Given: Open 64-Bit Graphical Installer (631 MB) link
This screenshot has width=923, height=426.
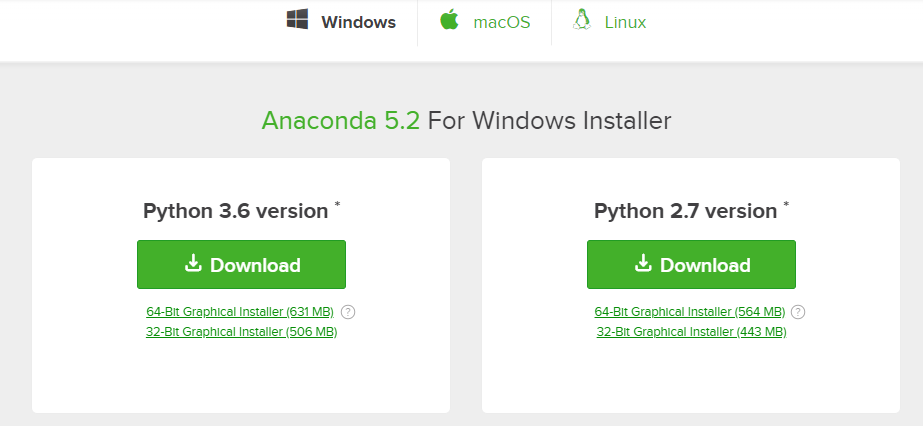Looking at the screenshot, I should pos(240,312).
